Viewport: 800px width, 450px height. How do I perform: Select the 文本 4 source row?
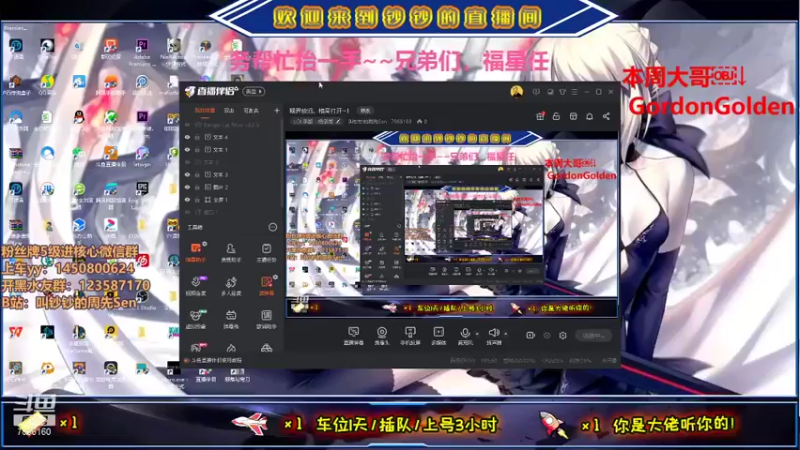(x=232, y=137)
